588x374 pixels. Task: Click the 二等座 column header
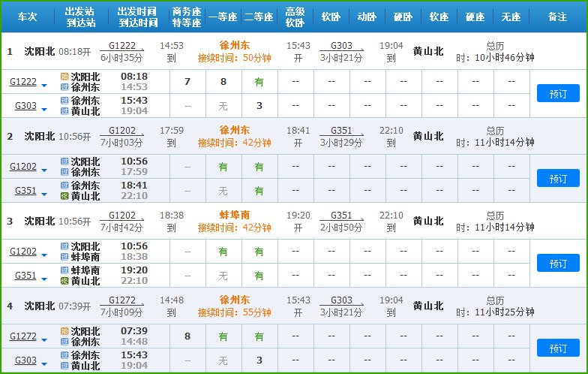259,17
